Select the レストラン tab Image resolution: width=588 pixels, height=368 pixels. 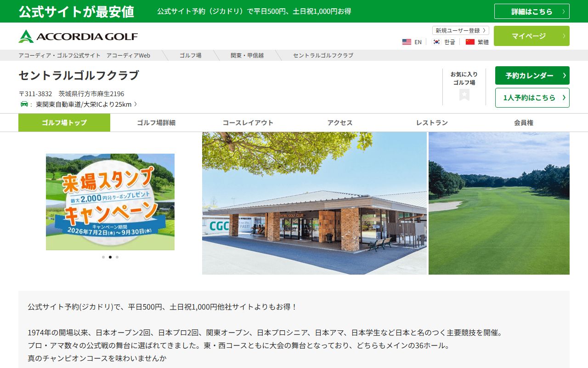432,123
